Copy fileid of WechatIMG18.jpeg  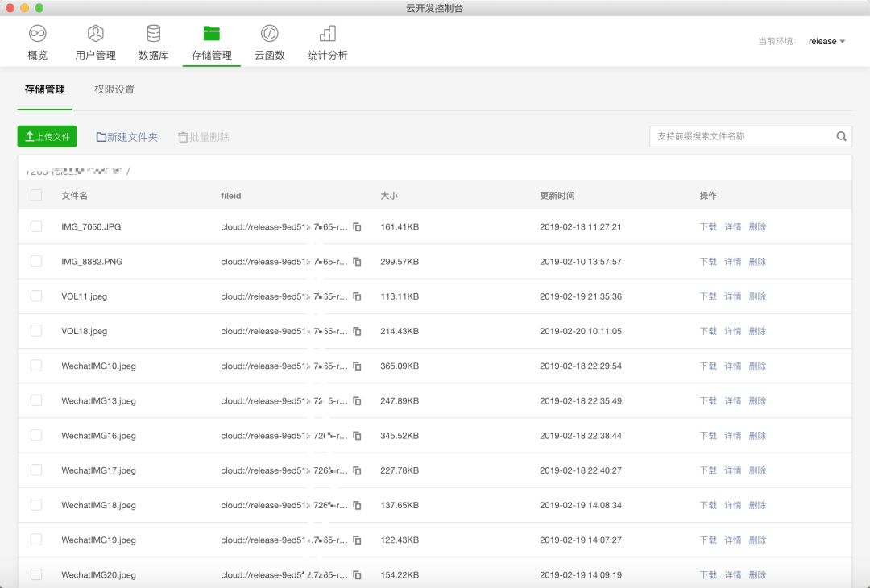pyautogui.click(x=358, y=505)
